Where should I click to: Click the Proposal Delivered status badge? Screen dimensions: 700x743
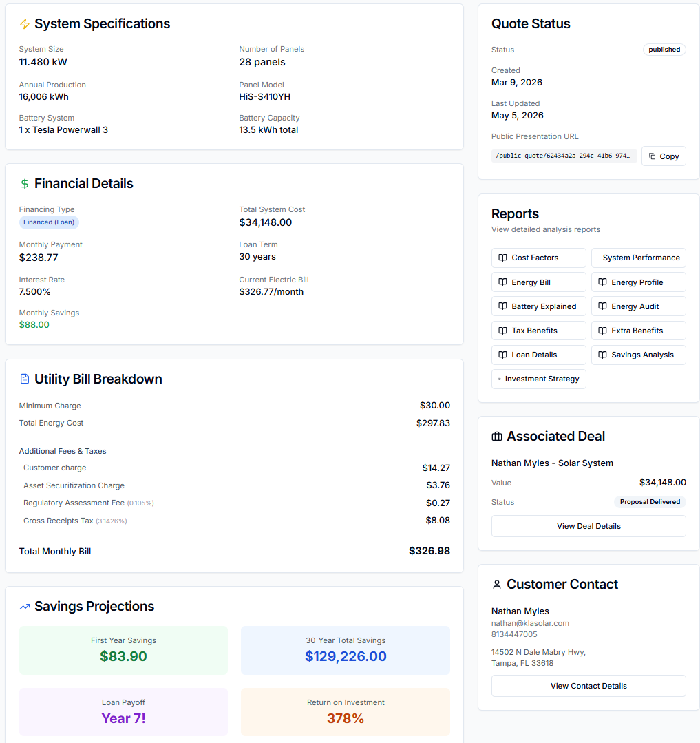(650, 502)
